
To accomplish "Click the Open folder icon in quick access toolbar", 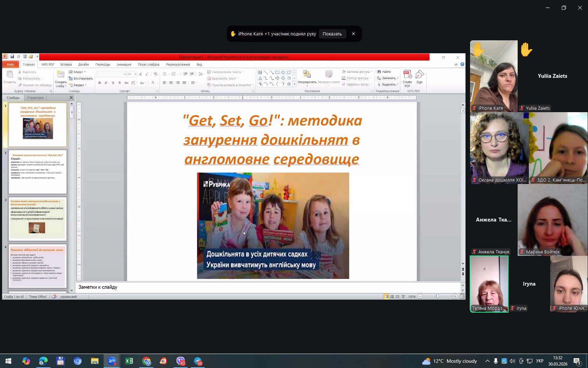I will pos(31,56).
